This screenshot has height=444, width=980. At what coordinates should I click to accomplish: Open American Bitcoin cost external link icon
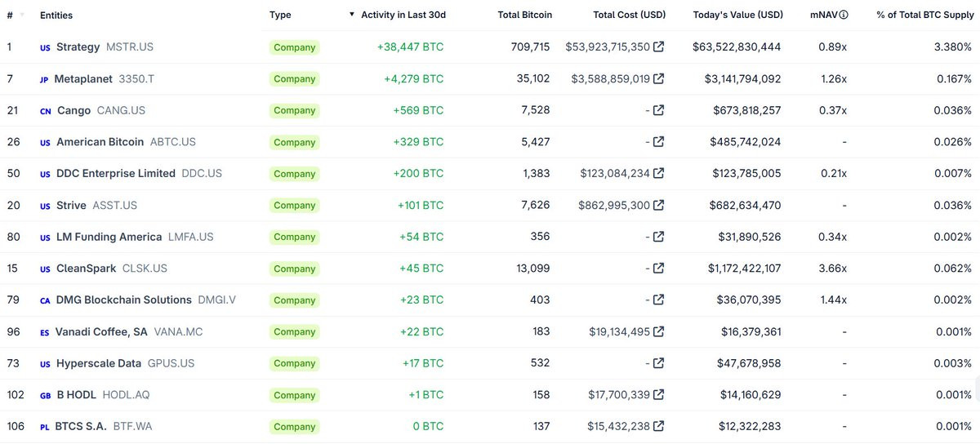point(658,141)
